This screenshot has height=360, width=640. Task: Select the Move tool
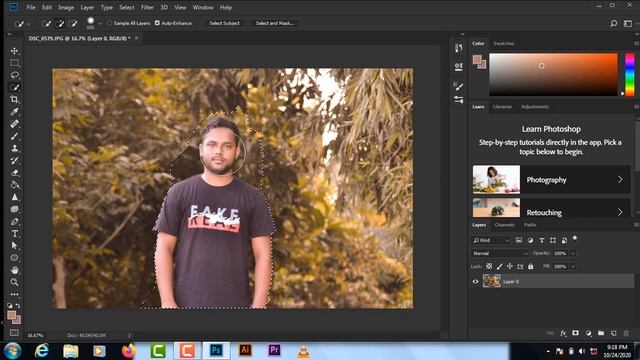click(x=15, y=51)
